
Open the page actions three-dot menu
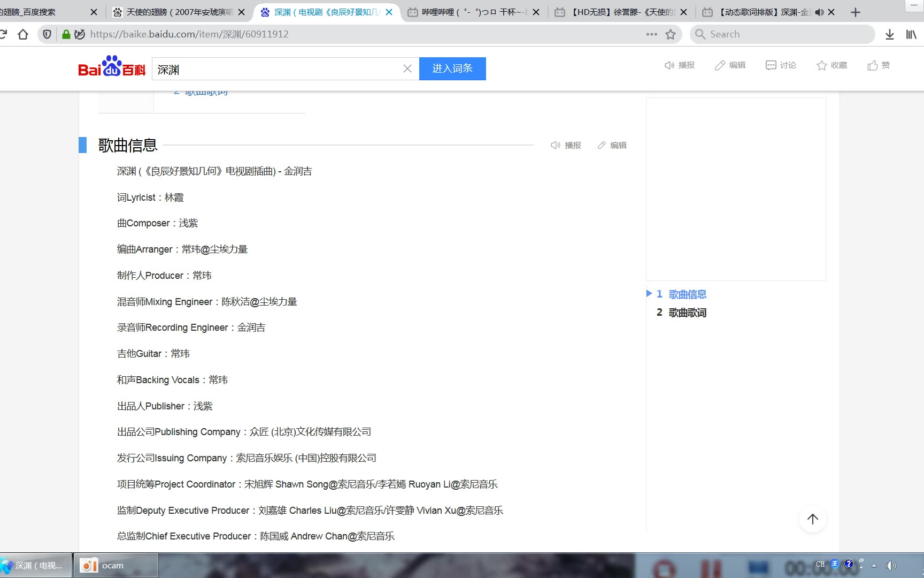[651, 34]
